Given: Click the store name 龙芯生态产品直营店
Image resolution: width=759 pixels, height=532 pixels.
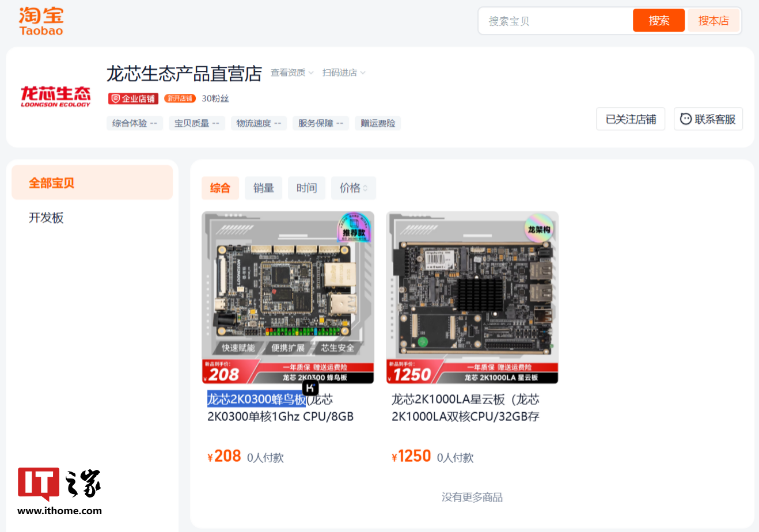Looking at the screenshot, I should coord(184,73).
